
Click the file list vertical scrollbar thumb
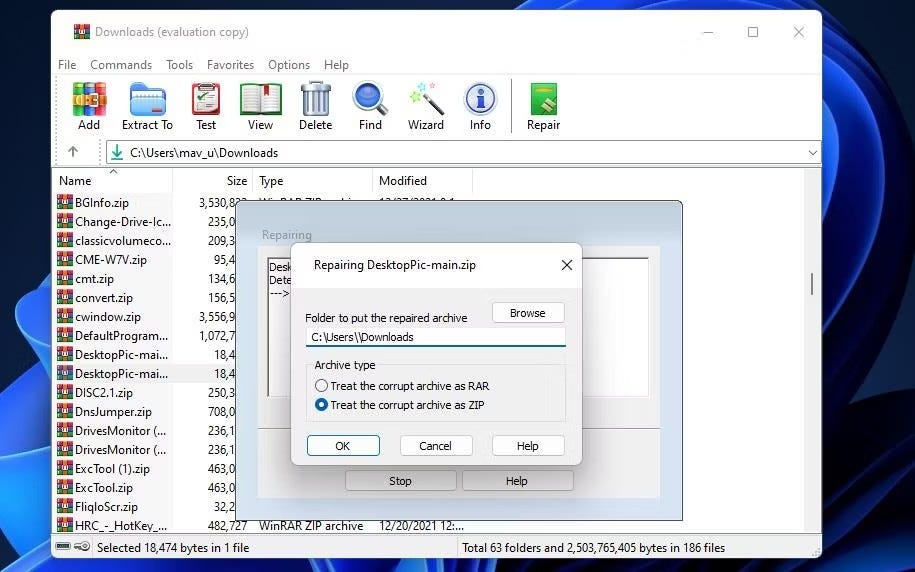coord(812,284)
